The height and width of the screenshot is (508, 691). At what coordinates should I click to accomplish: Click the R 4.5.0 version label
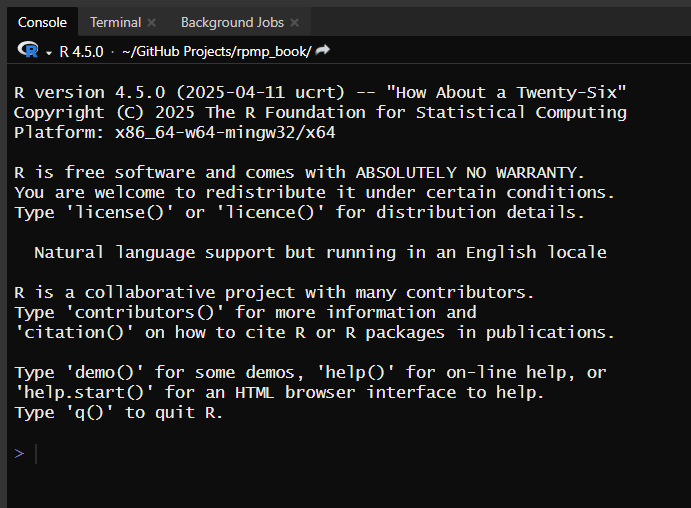(83, 51)
